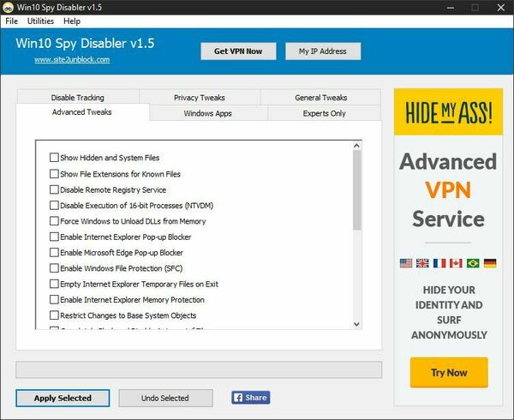514x420 pixels.
Task: Click the Hide My Ass logo banner
Action: pyautogui.click(x=448, y=111)
